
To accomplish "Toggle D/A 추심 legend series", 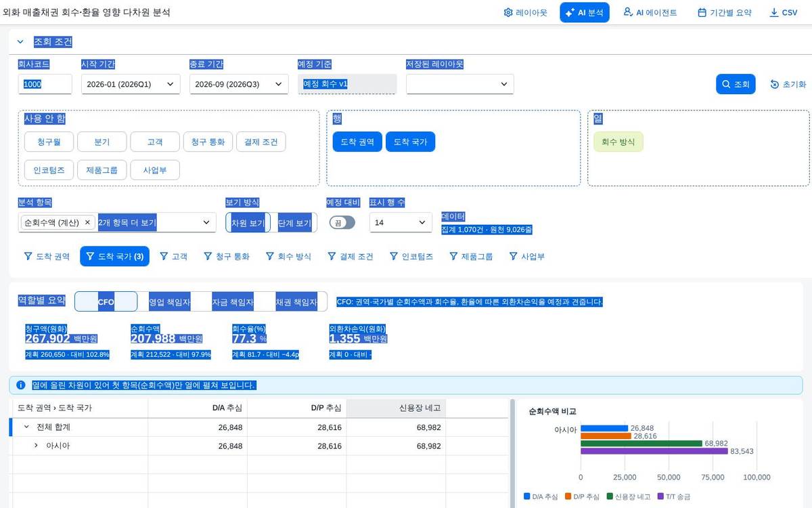I will click(541, 496).
